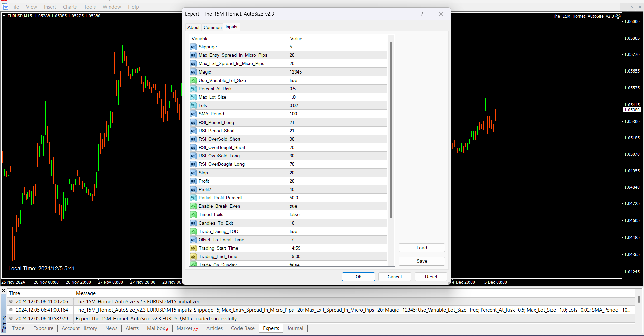Click the Enable_Break_Even boolean icon
644x336 pixels.
click(193, 206)
